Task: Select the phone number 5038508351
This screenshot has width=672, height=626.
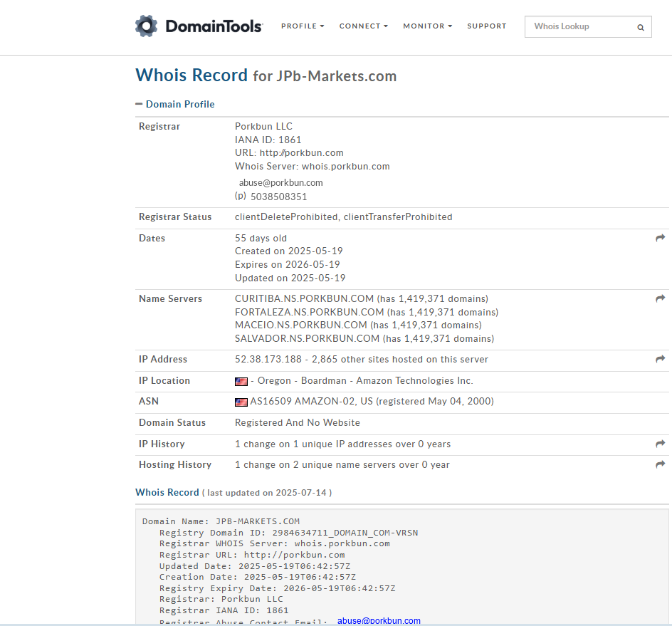Action: click(x=278, y=197)
